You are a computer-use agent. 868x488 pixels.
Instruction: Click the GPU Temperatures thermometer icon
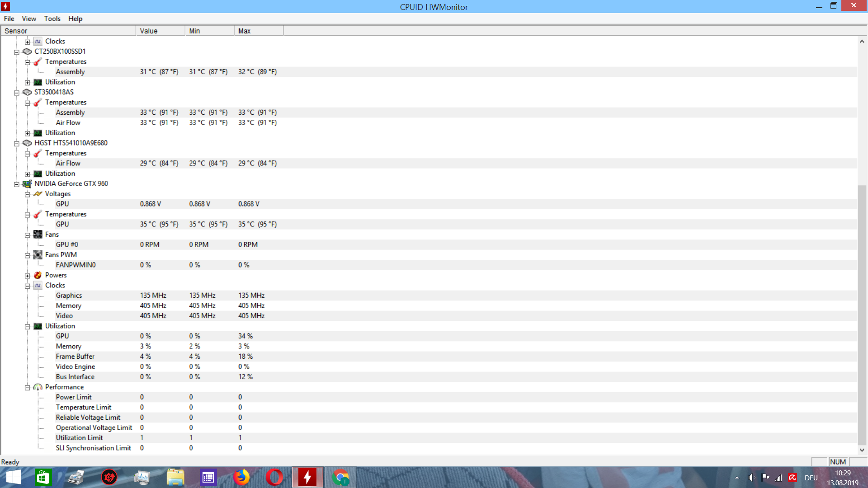pos(38,214)
